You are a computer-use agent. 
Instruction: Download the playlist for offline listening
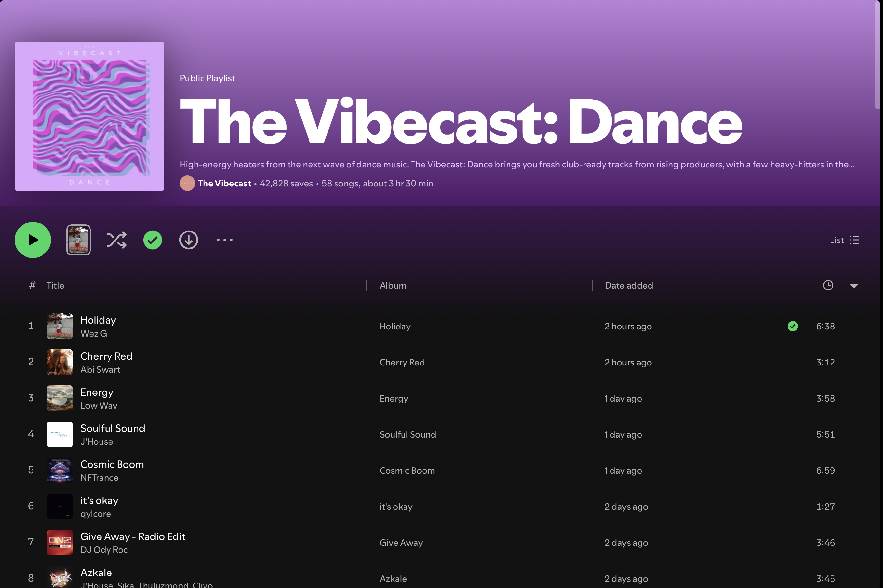[189, 240]
